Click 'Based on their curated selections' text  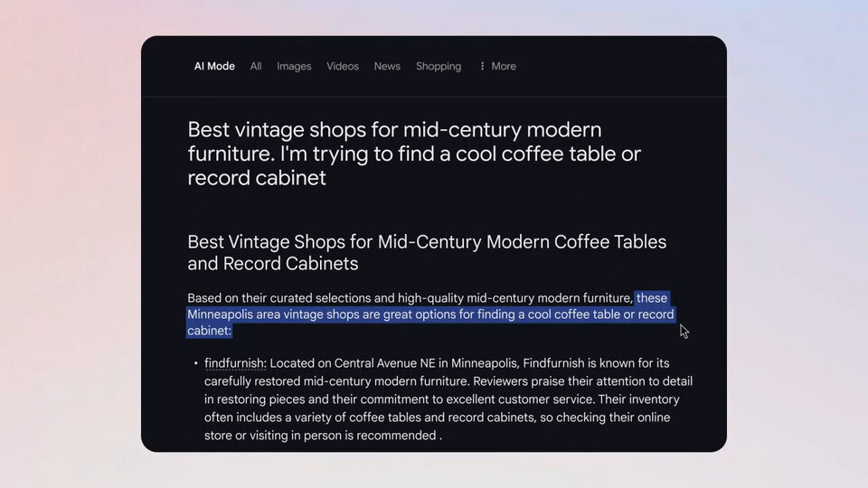click(x=279, y=298)
